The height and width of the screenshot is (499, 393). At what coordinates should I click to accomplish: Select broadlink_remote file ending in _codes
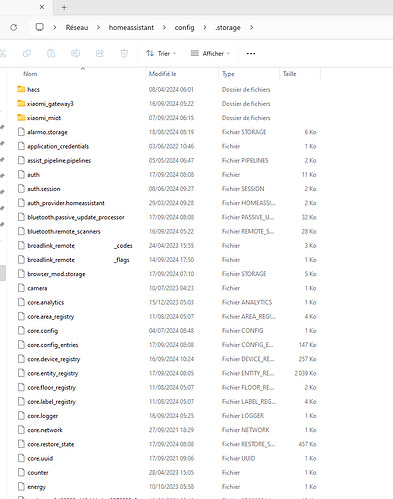click(80, 245)
